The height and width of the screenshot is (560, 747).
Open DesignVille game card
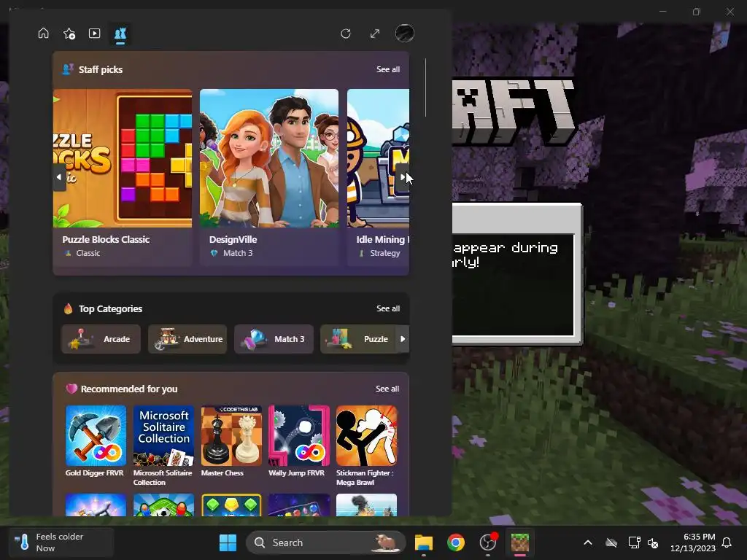[269, 177]
